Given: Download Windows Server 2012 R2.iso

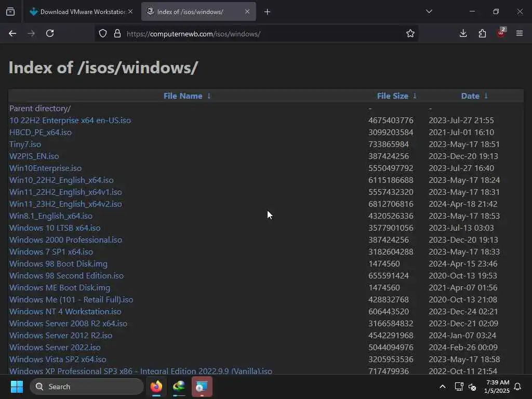Looking at the screenshot, I should click(x=61, y=336).
